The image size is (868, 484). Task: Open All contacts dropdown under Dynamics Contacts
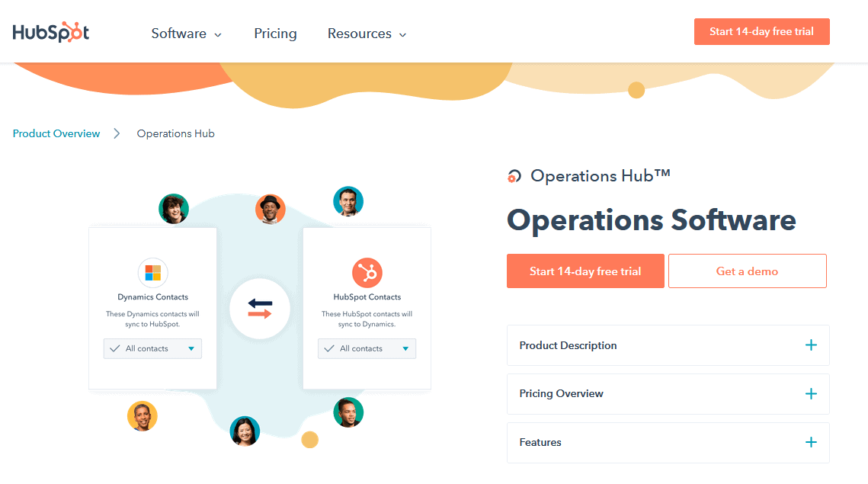click(152, 348)
